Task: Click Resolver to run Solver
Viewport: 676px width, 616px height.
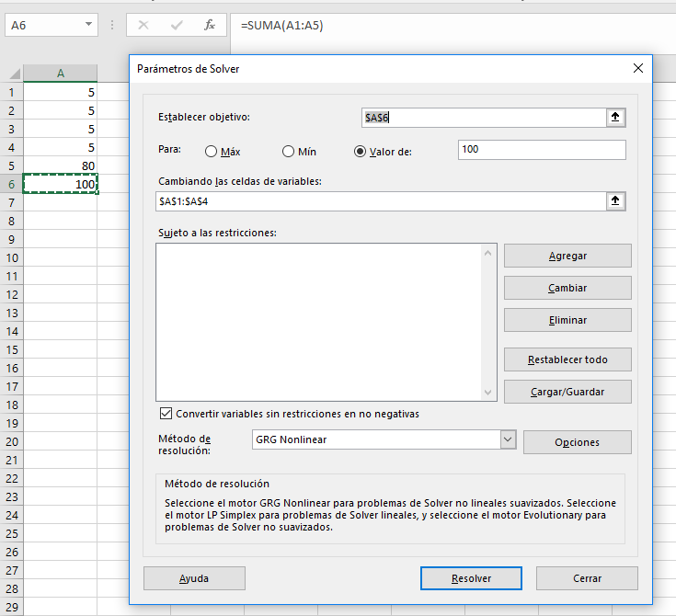Action: 471,578
